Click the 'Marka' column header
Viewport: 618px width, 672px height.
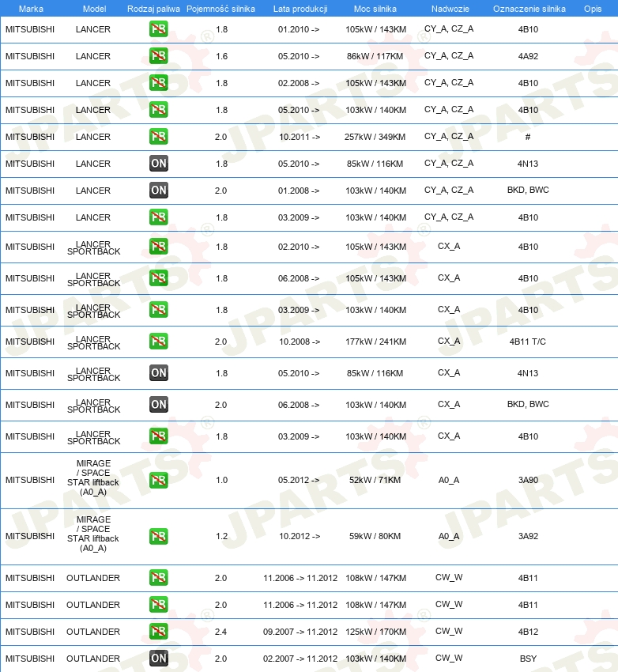pyautogui.click(x=31, y=9)
